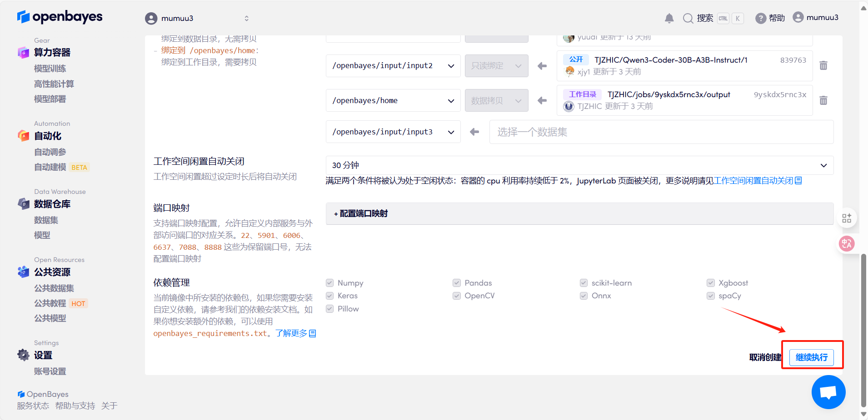868x420 pixels.
Task: Open the 公共资源 section in sidebar
Action: [52, 272]
